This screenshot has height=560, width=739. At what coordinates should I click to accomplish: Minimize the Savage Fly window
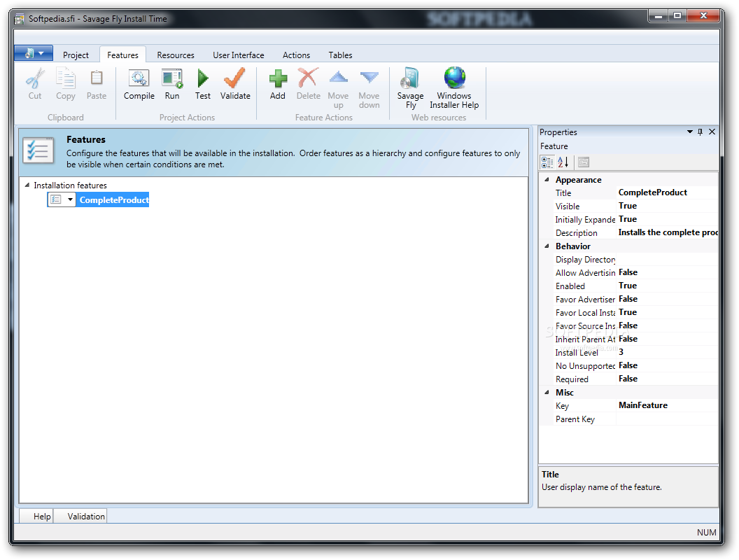[x=658, y=16]
